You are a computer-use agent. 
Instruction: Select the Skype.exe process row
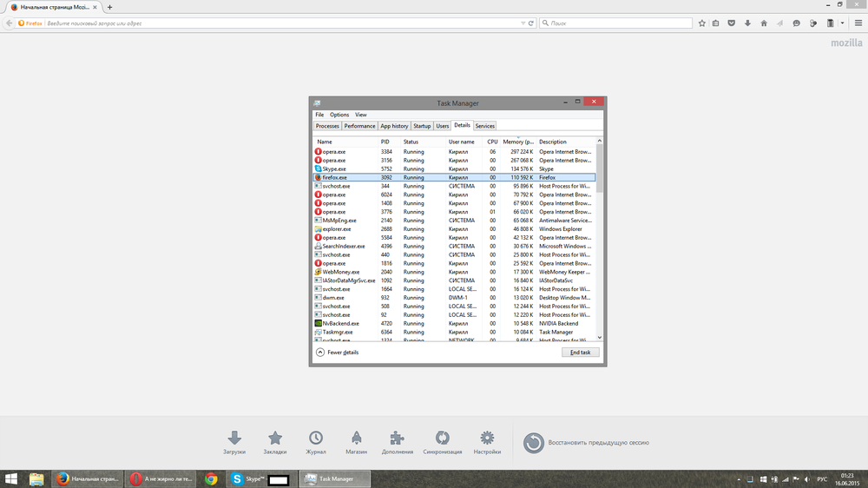[x=455, y=169]
